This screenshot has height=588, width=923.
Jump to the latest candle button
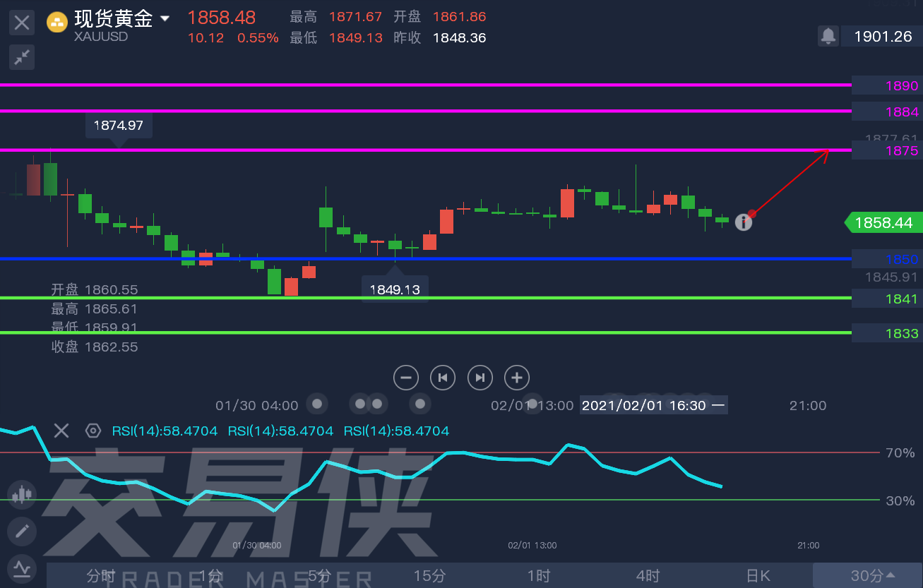click(480, 378)
